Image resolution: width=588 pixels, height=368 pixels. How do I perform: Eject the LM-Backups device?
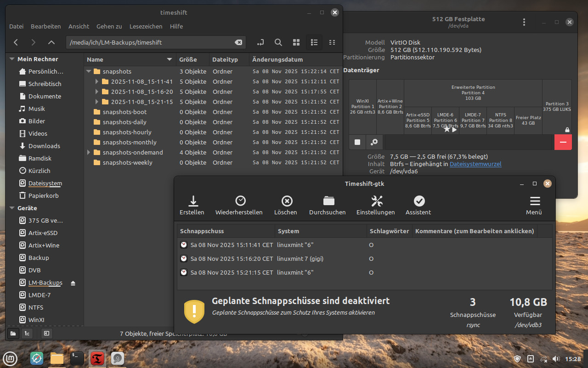pyautogui.click(x=73, y=283)
